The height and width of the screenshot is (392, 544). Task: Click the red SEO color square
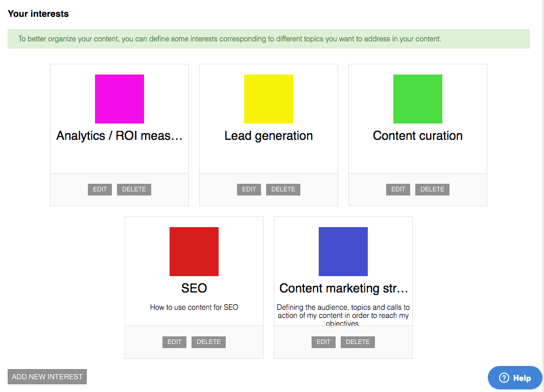click(x=194, y=252)
